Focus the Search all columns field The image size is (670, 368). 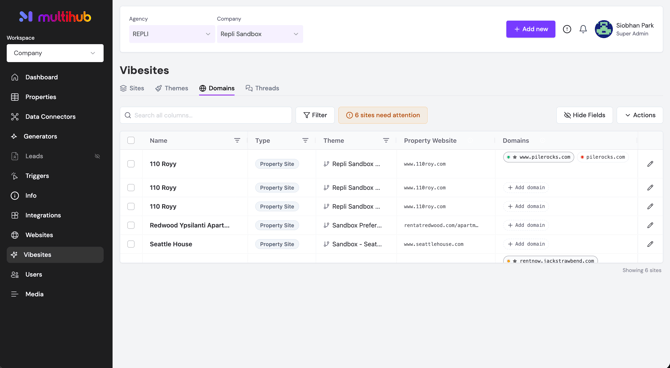point(206,115)
